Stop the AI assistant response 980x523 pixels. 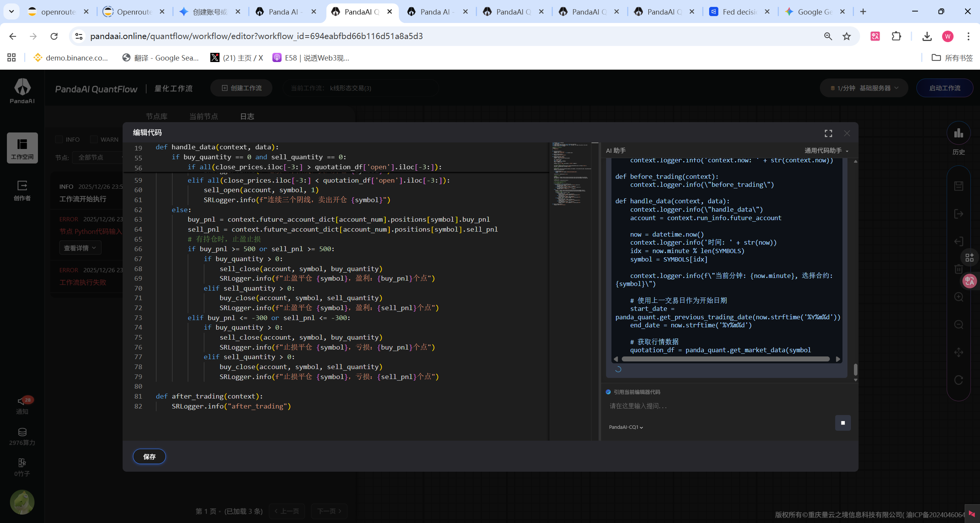point(843,423)
